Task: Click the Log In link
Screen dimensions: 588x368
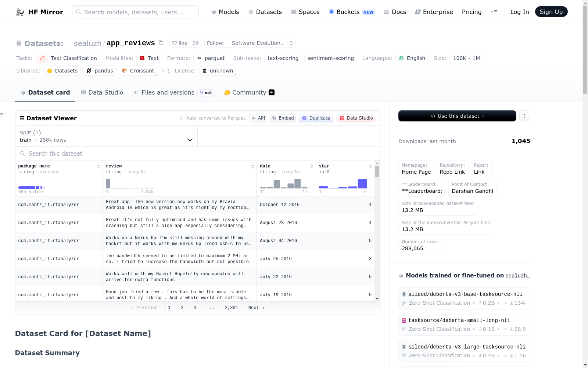Action: pyautogui.click(x=520, y=12)
